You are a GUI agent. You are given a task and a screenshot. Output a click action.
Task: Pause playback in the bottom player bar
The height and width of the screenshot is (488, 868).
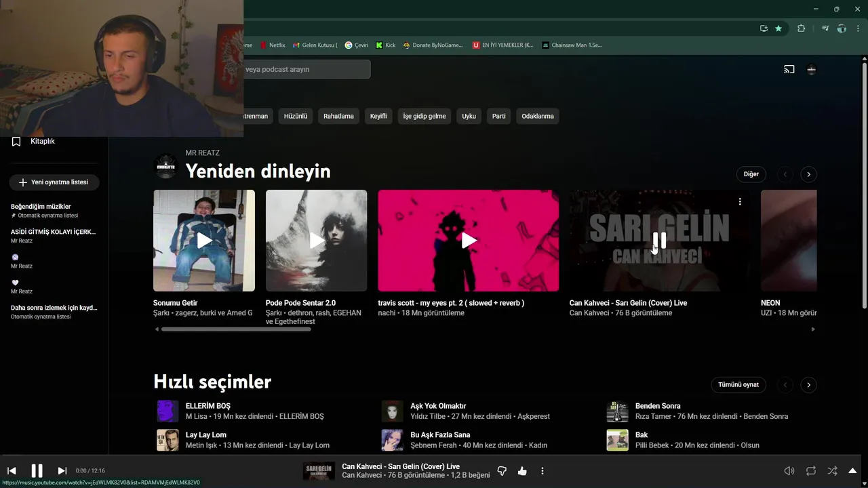(x=37, y=470)
